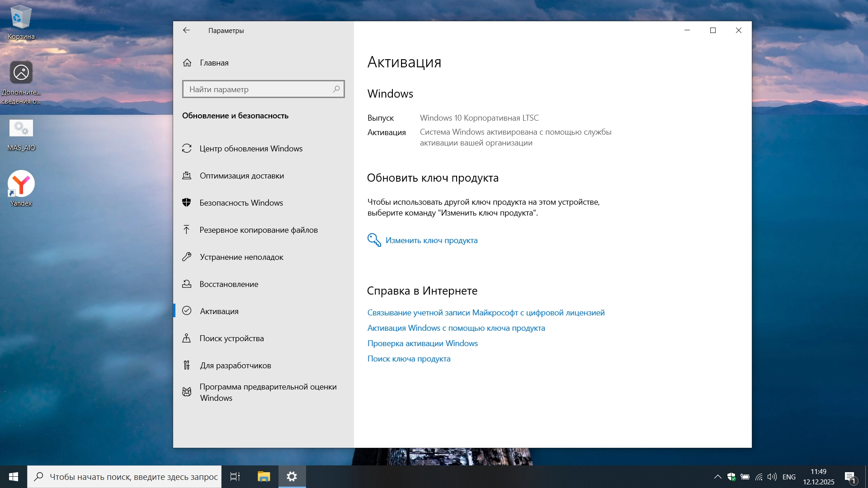Open Проверка активации Windows help link

point(422,343)
